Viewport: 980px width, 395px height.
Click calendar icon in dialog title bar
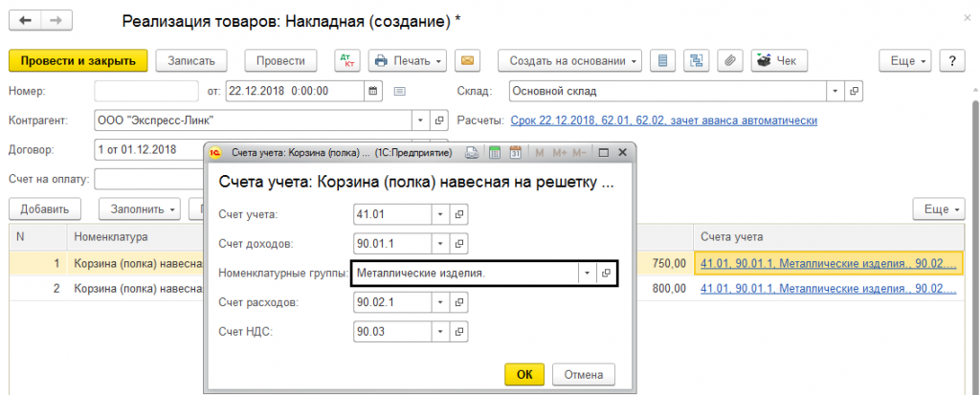click(x=514, y=152)
